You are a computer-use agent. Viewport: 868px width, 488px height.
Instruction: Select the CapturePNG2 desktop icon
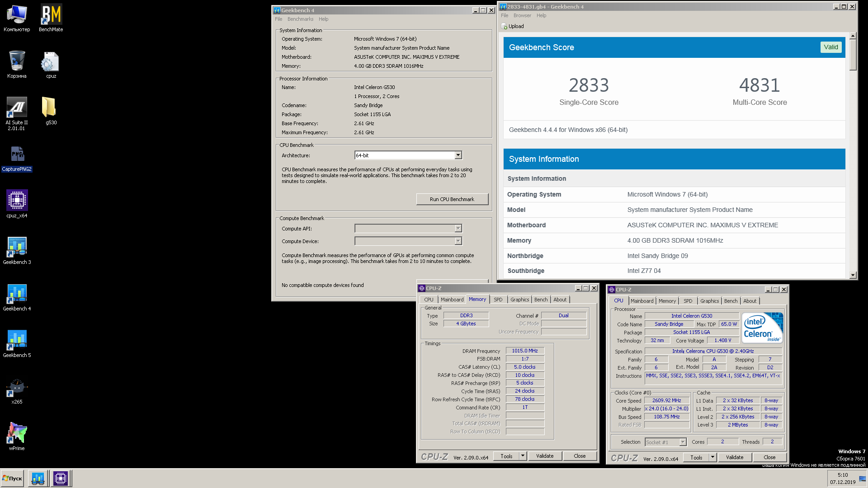pyautogui.click(x=17, y=158)
